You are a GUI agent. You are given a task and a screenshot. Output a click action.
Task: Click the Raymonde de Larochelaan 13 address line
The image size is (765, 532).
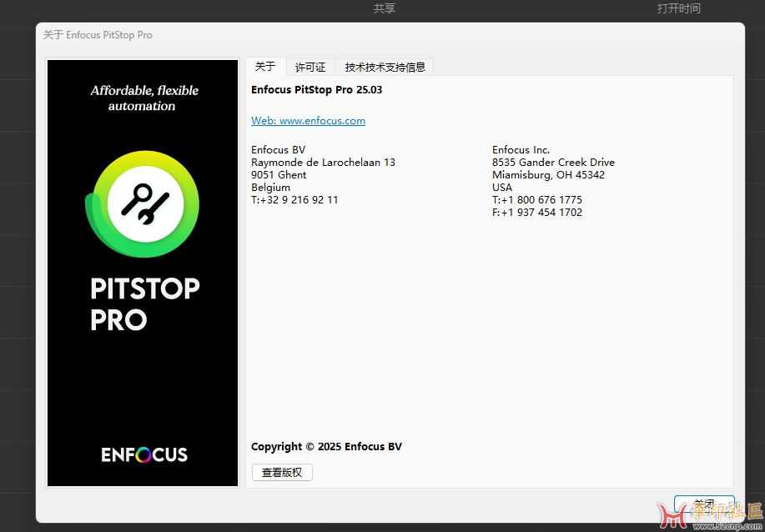(323, 163)
